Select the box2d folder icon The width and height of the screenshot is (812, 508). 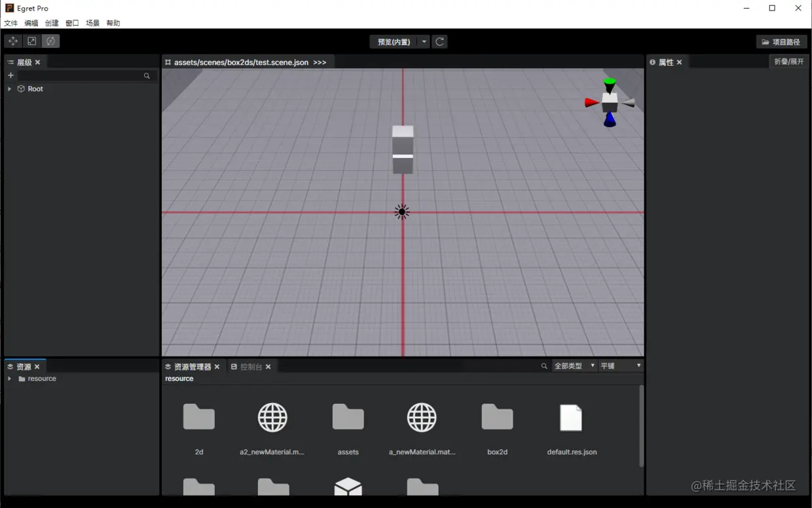(498, 417)
